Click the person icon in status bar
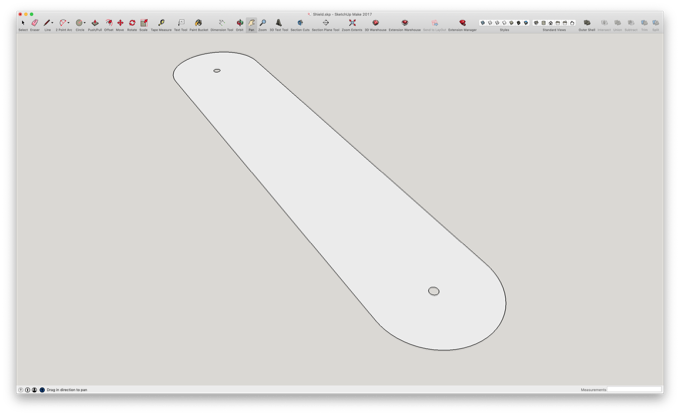 coord(34,390)
